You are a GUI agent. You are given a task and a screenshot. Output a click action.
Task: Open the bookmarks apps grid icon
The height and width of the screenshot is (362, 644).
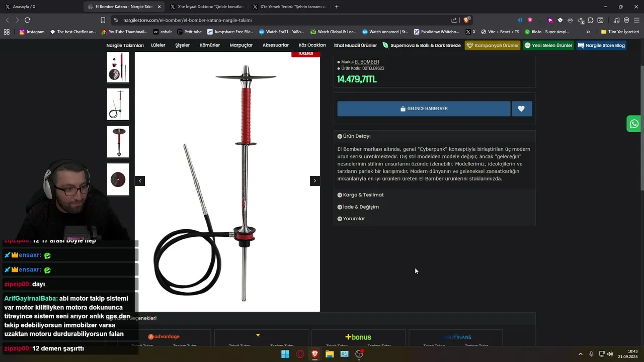tap(7, 32)
